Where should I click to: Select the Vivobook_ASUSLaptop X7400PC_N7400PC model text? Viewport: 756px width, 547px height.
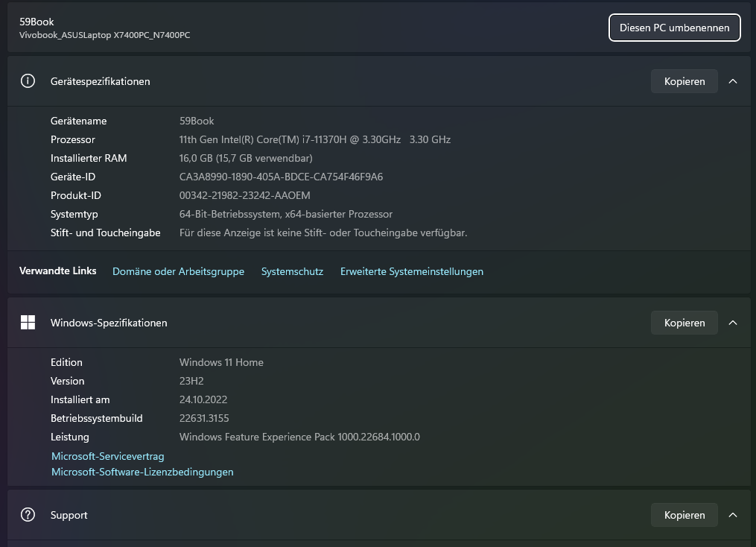coord(104,35)
